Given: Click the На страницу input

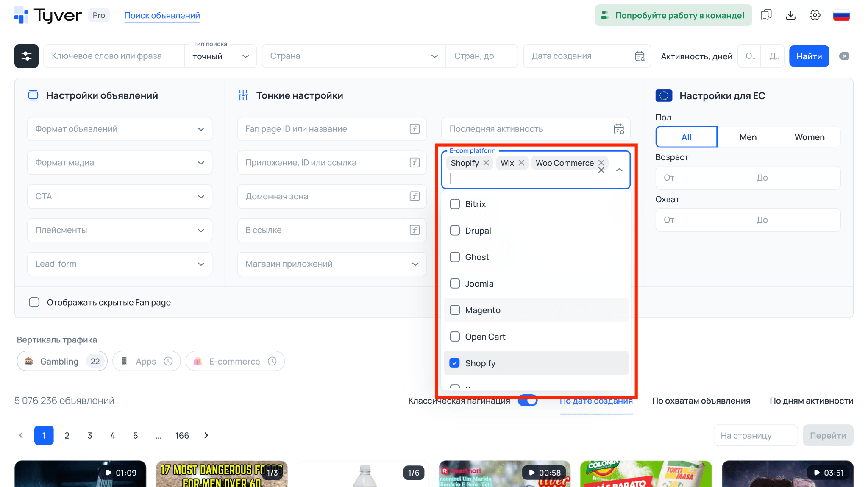Looking at the screenshot, I should (x=756, y=435).
